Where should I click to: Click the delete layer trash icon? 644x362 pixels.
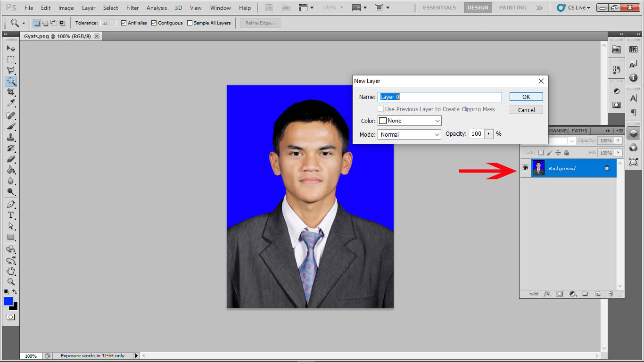[x=611, y=294]
